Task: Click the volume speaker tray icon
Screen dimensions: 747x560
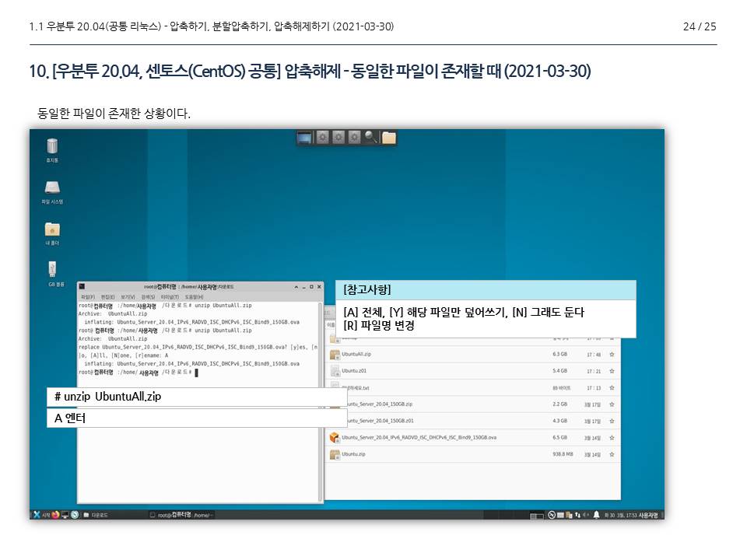Action: coord(586,515)
